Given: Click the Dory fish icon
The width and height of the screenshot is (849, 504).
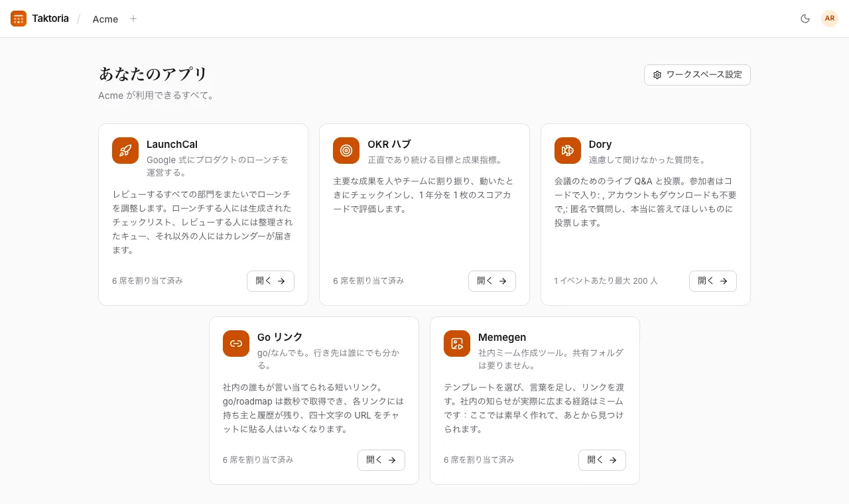Looking at the screenshot, I should click(568, 151).
